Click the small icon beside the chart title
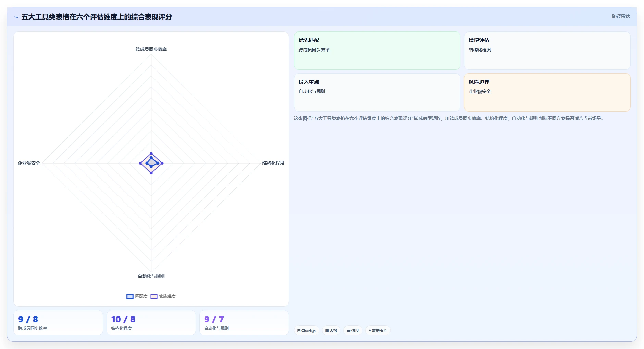Image resolution: width=644 pixels, height=349 pixels. pos(16,17)
